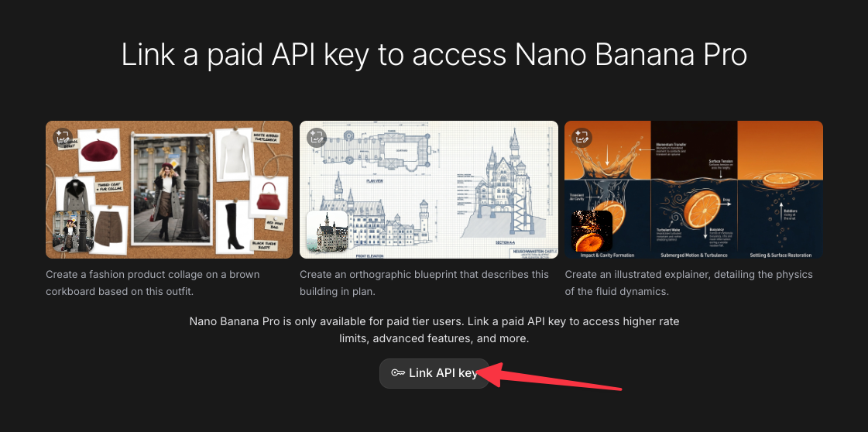The width and height of the screenshot is (868, 432).
Task: Click the fashion product collage prompt caption
Action: click(x=153, y=283)
